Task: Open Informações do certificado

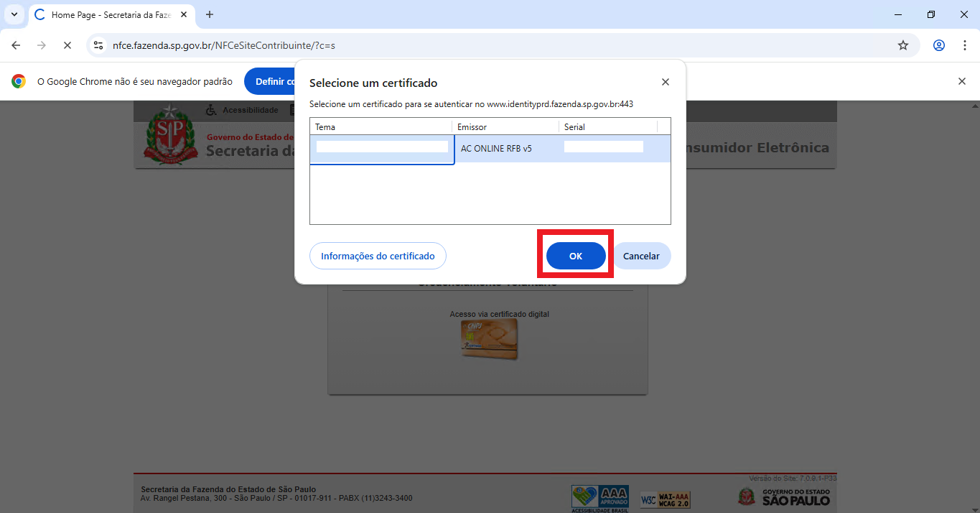Action: [x=378, y=256]
